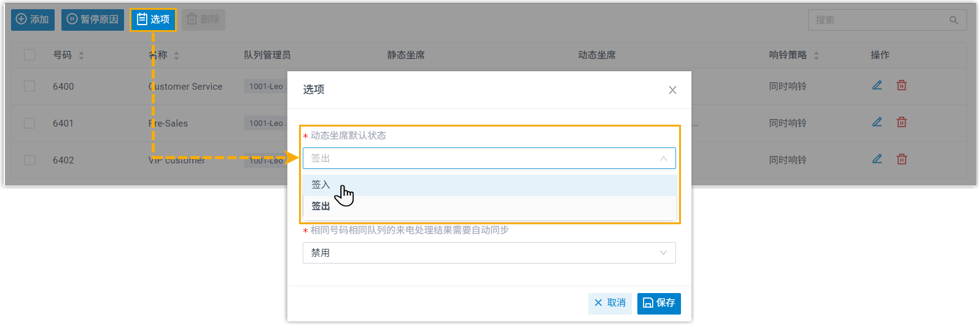Screen dimensions: 980x325
Task: Click the edit pencil icon for queue 6402
Action: click(x=877, y=159)
